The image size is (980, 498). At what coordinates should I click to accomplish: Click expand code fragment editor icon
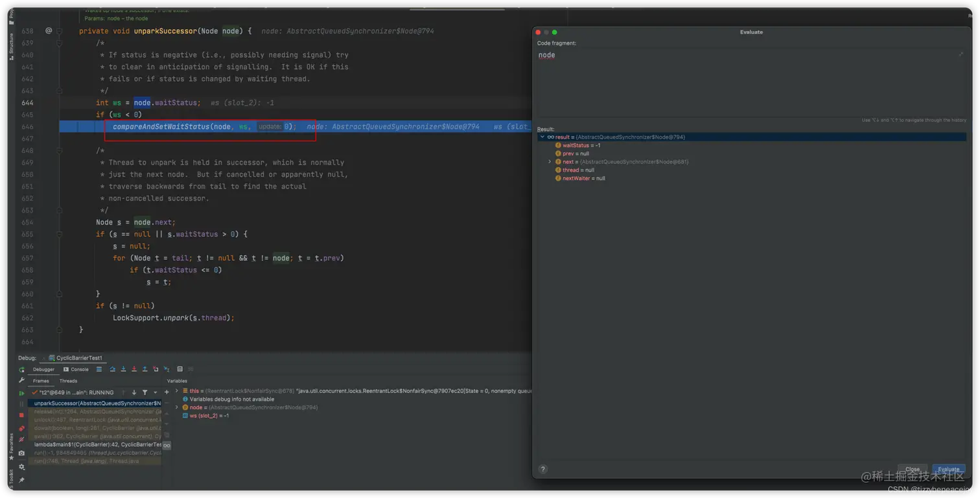961,54
